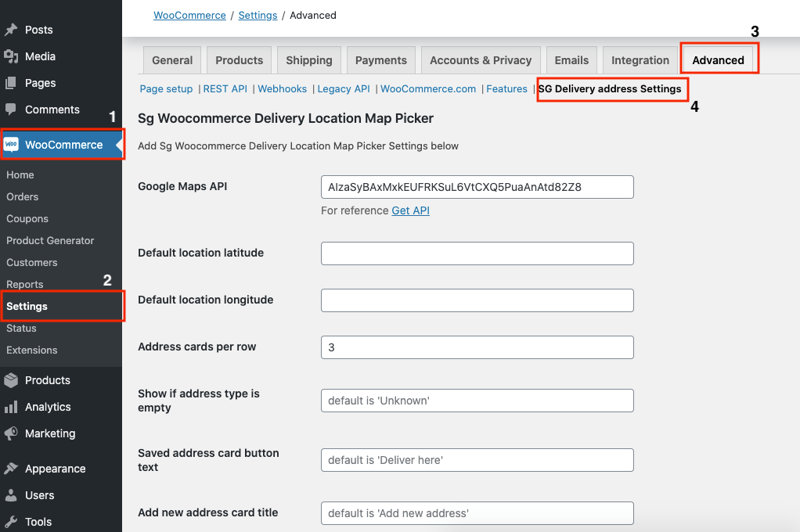Select the Advanced tab
Viewport: 800px width, 532px height.
pyautogui.click(x=719, y=60)
